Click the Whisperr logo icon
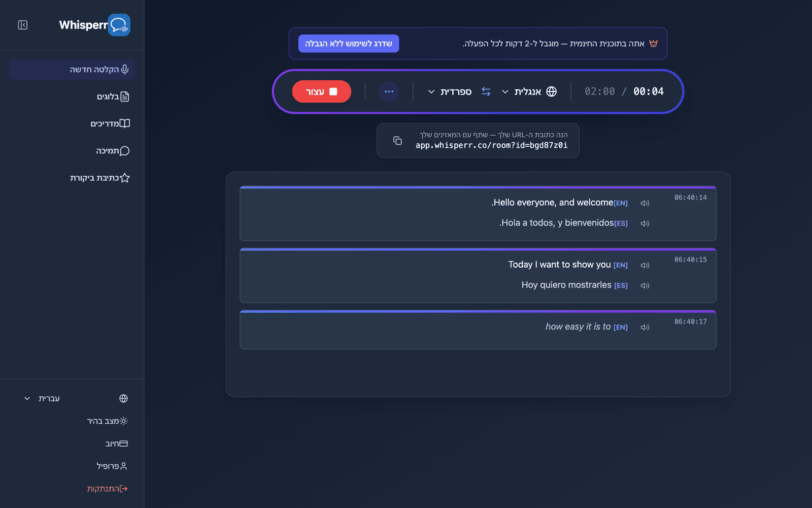This screenshot has height=508, width=812. pos(119,25)
